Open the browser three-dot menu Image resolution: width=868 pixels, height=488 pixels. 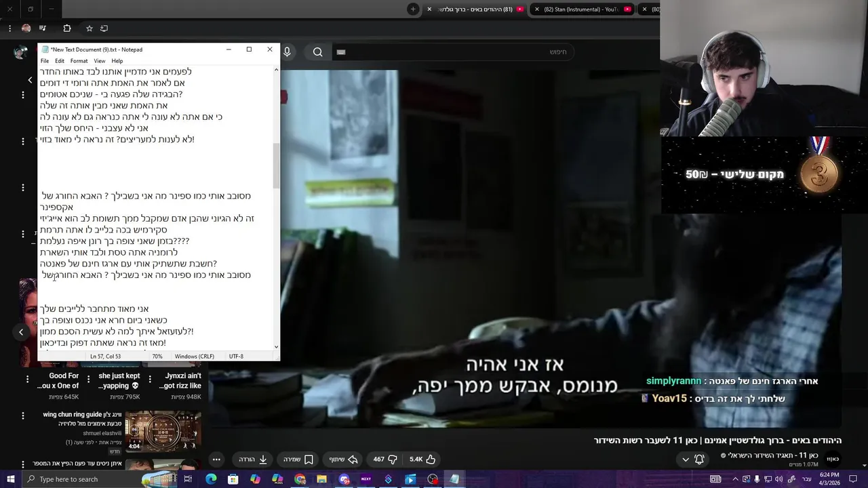tap(9, 28)
